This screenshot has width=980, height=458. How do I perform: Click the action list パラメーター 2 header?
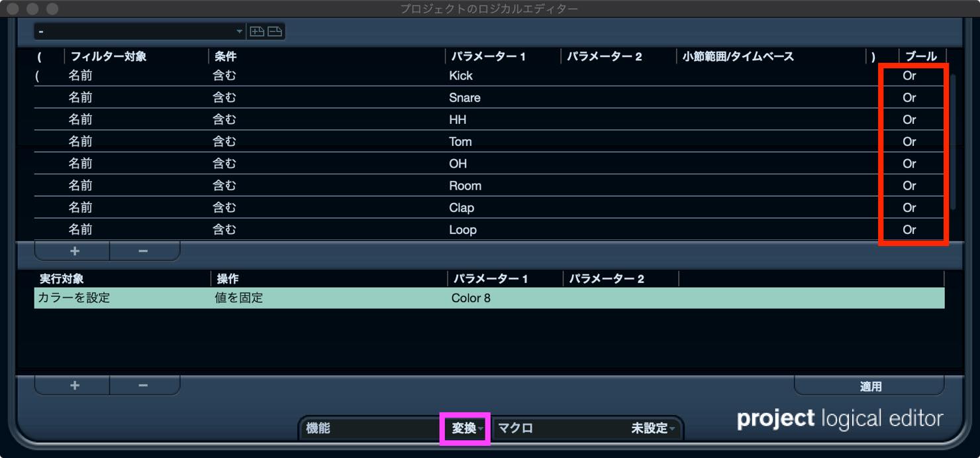coord(606,279)
